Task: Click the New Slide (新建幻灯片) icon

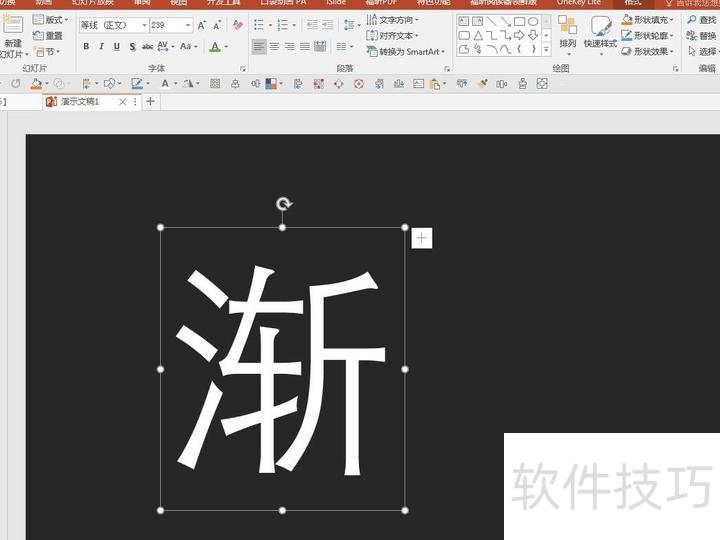Action: click(x=13, y=28)
